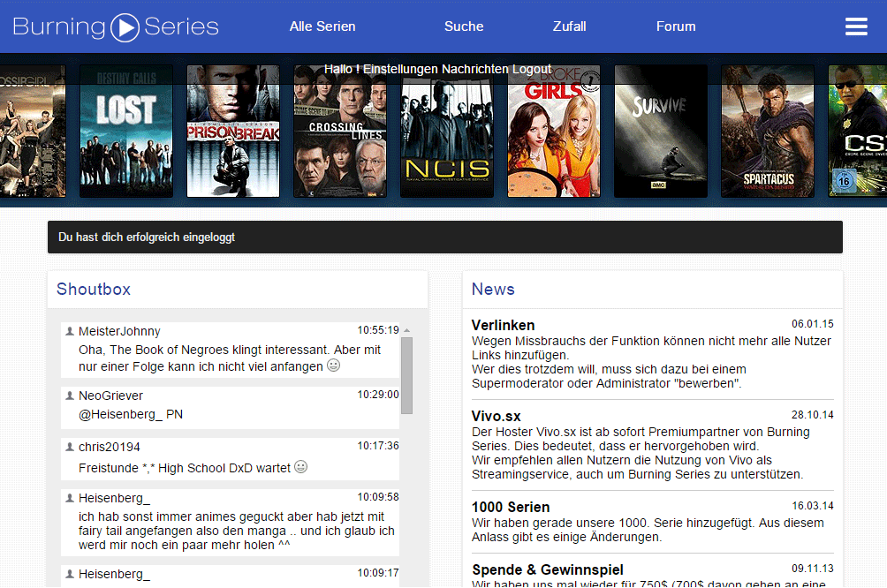The width and height of the screenshot is (887, 588).
Task: Click the smiley in MeisterJohnny's message
Action: (333, 366)
